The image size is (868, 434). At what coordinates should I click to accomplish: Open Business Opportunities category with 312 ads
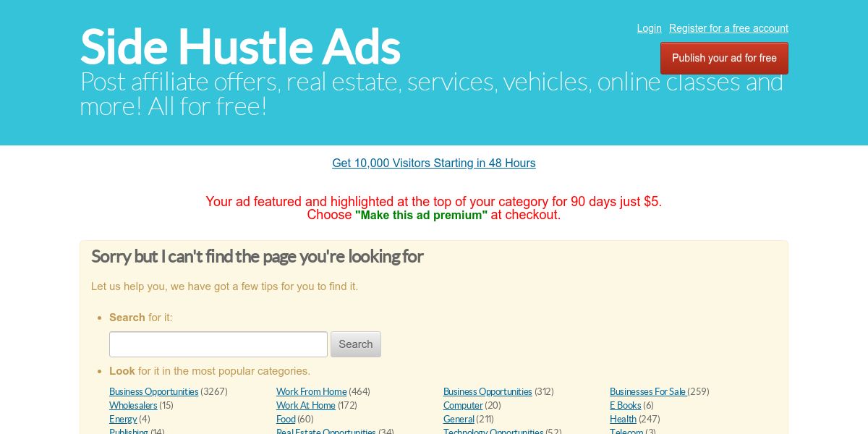point(488,391)
